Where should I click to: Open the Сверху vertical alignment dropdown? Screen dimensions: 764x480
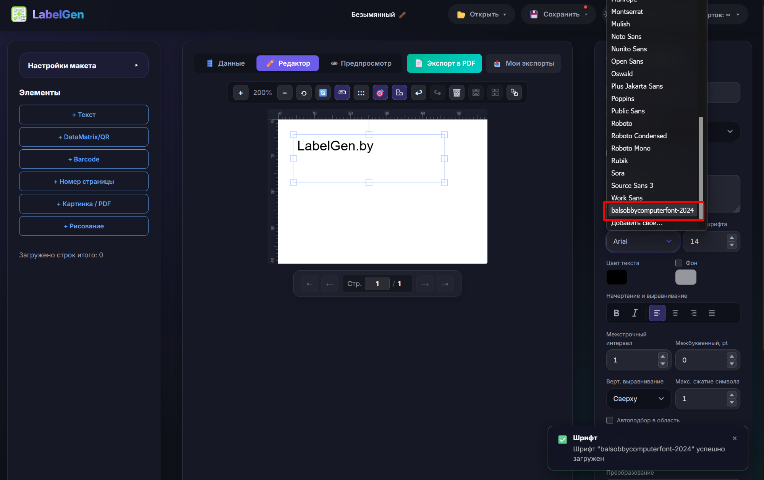[638, 399]
